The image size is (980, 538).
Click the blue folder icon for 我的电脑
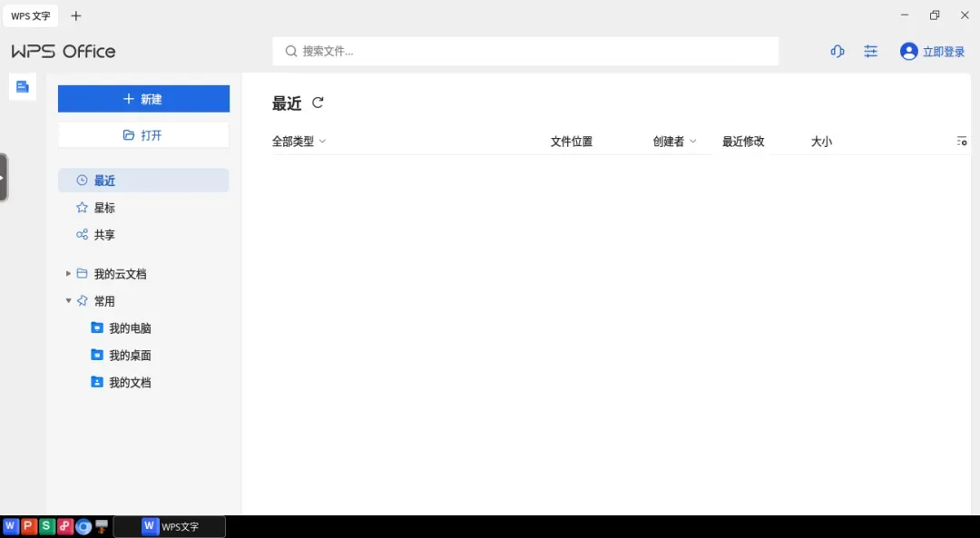pyautogui.click(x=97, y=328)
